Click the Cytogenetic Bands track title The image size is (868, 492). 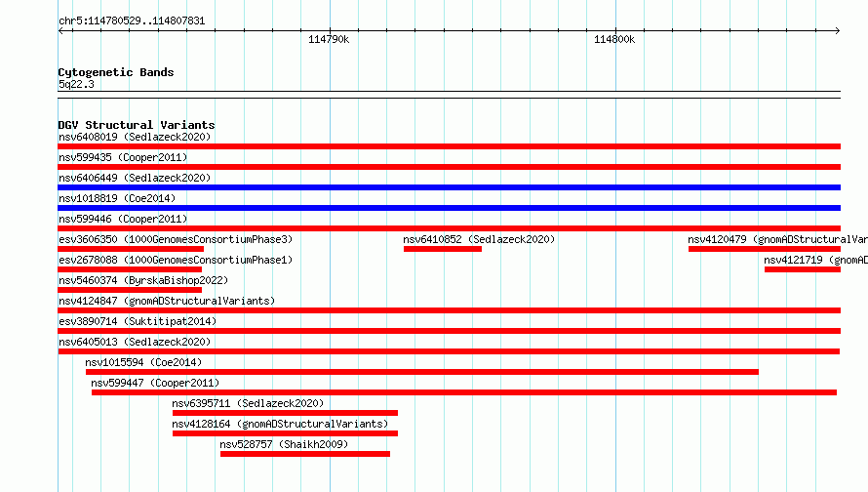(x=116, y=72)
